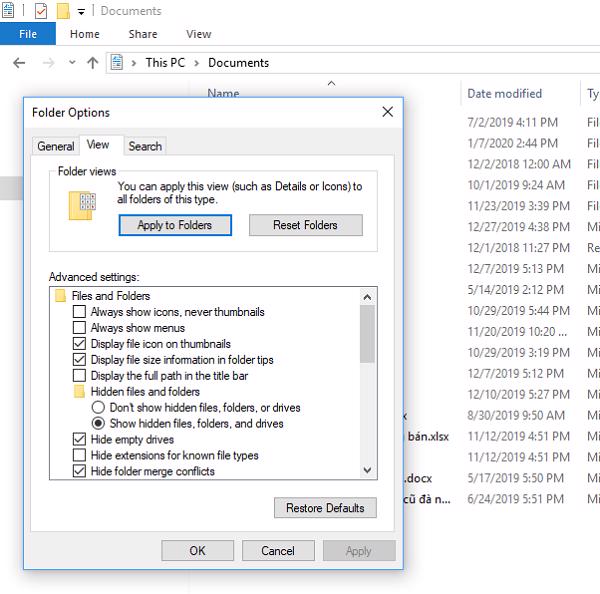The image size is (600, 594).
Task: Click the 1/7/2020 2:44 PM date entry
Action: 512,143
